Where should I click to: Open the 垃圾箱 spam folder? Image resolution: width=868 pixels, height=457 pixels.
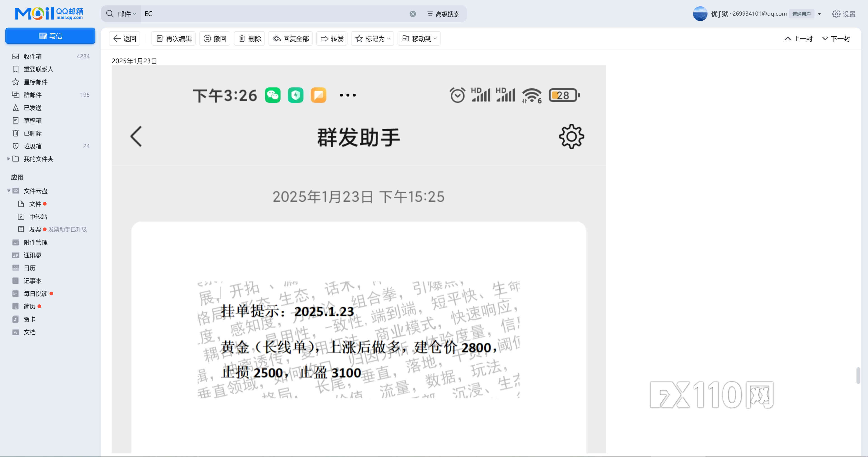[51, 146]
